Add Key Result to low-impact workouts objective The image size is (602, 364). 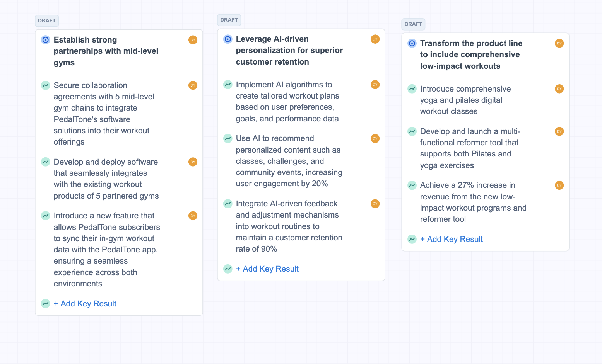(x=451, y=239)
